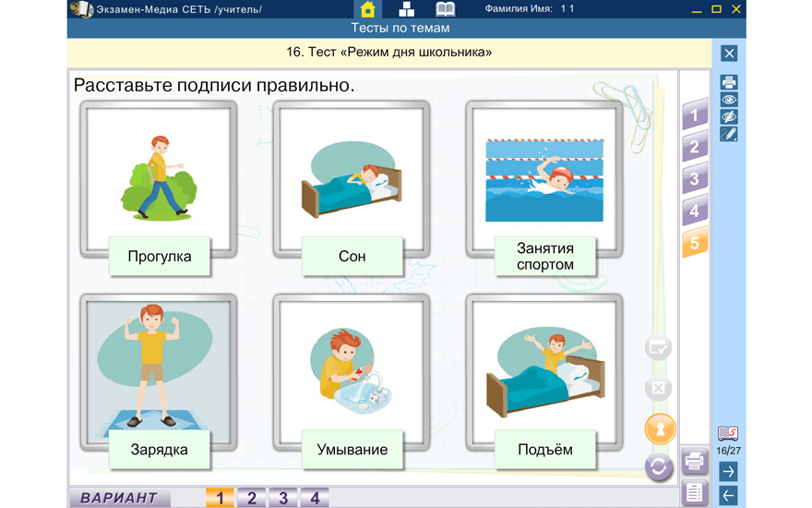The image size is (812, 508).
Task: Open the gradebook icon above 16/27
Action: (x=728, y=433)
